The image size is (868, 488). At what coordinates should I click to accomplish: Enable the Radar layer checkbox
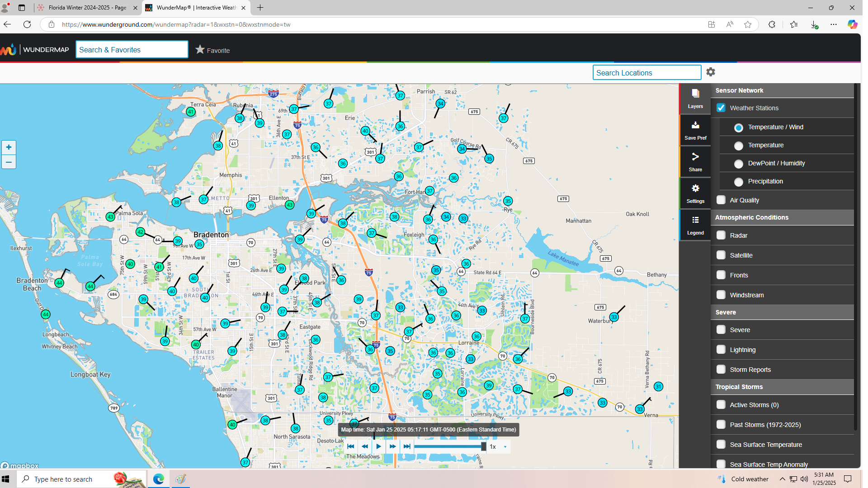pos(721,235)
